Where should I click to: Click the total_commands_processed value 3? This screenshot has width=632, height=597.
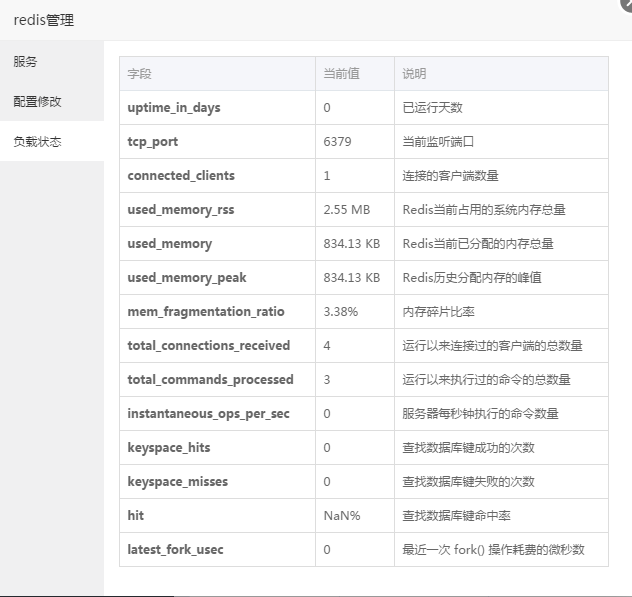(327, 380)
